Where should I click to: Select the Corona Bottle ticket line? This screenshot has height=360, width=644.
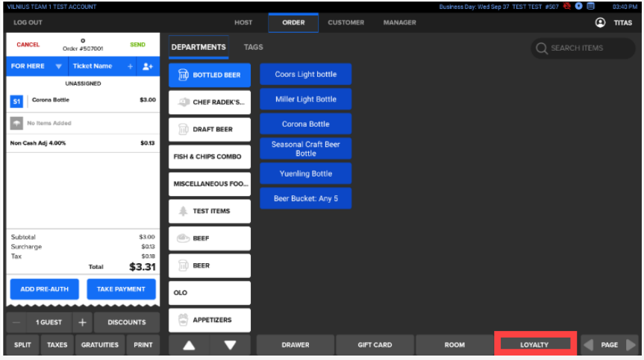tap(83, 101)
